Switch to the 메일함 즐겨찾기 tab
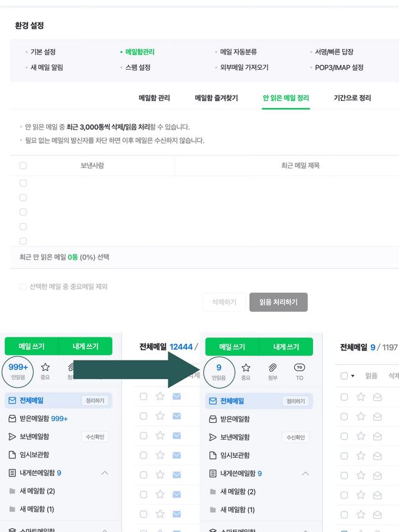Image resolution: width=399 pixels, height=532 pixels. [216, 98]
